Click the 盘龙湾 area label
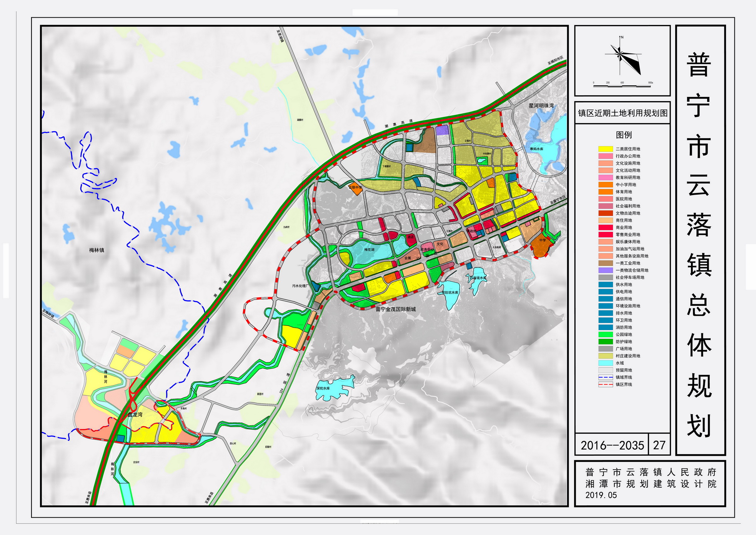The image size is (756, 535). tap(135, 415)
